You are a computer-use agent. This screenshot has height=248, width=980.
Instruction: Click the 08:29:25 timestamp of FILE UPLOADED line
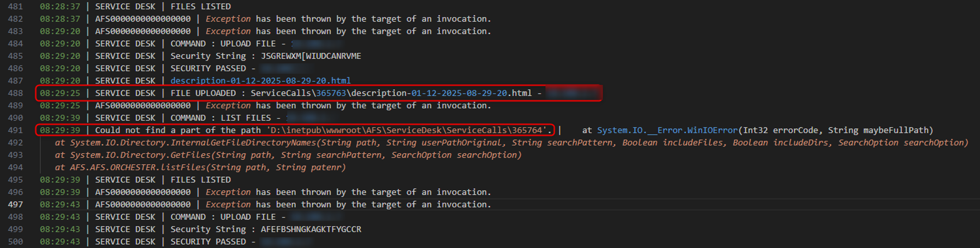point(60,93)
